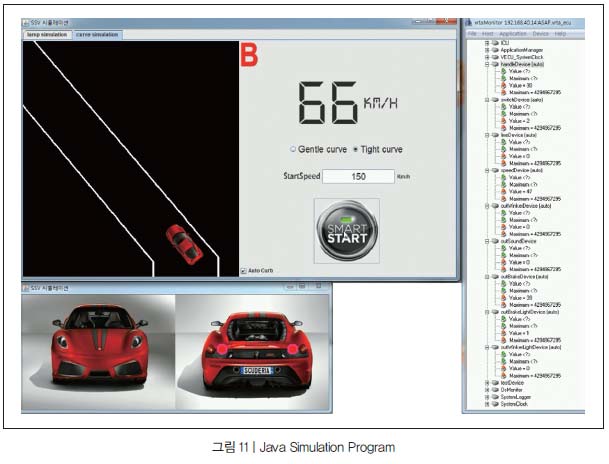Click green icon of outSoundDevice Value (?)
The width and height of the screenshot is (609, 464).
coord(503,248)
